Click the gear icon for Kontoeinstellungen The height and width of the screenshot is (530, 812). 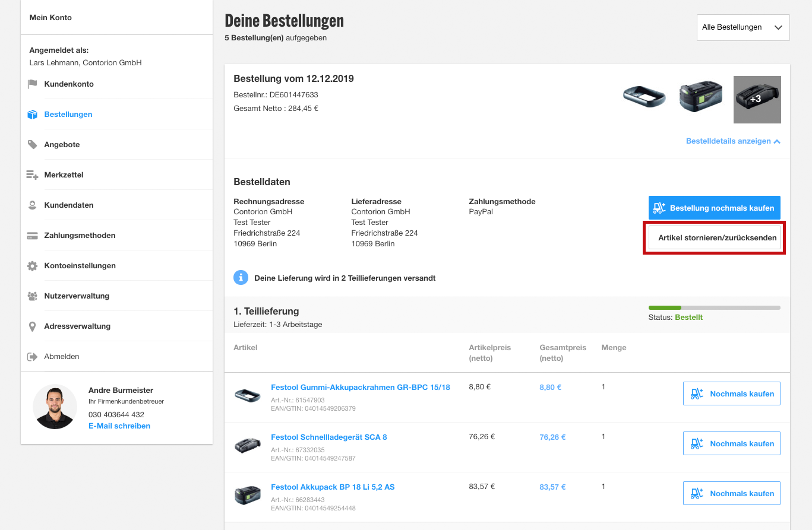point(32,266)
